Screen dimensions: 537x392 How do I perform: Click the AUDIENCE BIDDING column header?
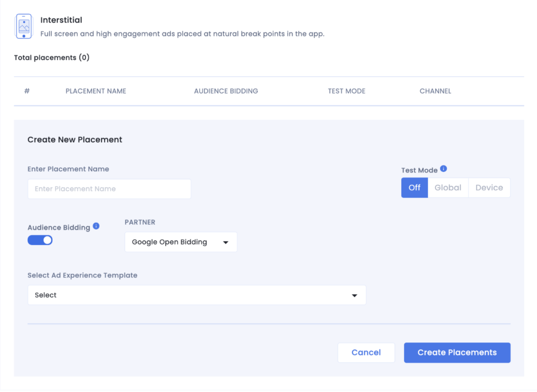(x=226, y=91)
